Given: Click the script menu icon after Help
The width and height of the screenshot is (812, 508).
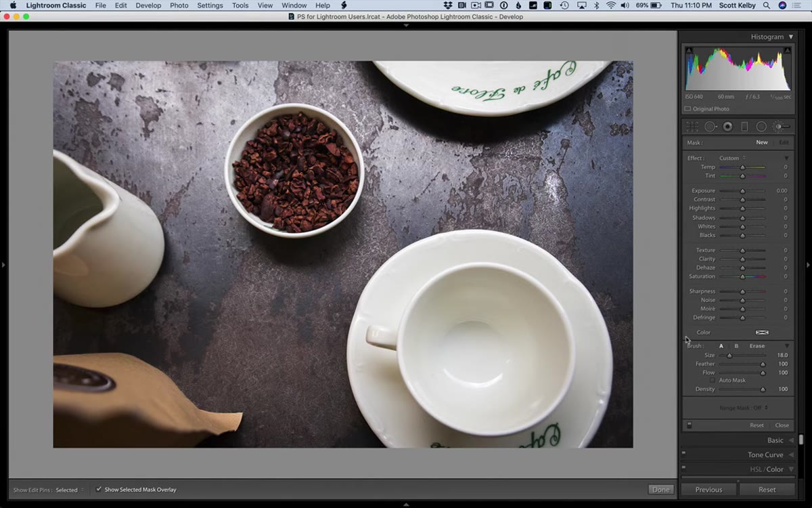Looking at the screenshot, I should click(x=344, y=5).
